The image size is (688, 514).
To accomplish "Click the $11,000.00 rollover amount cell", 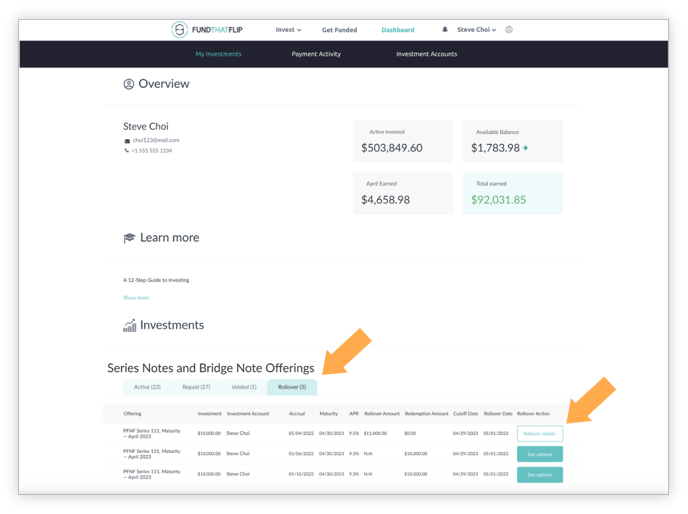I will [x=376, y=433].
